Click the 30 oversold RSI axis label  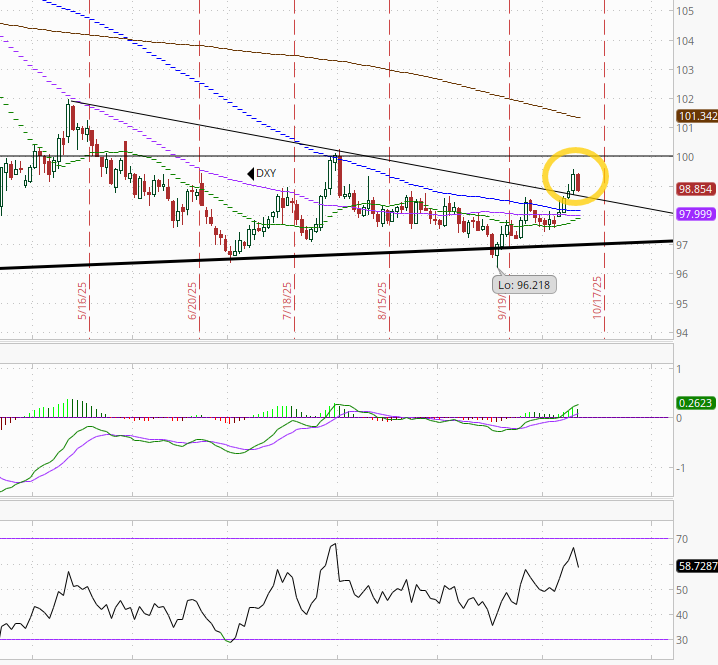pos(682,640)
